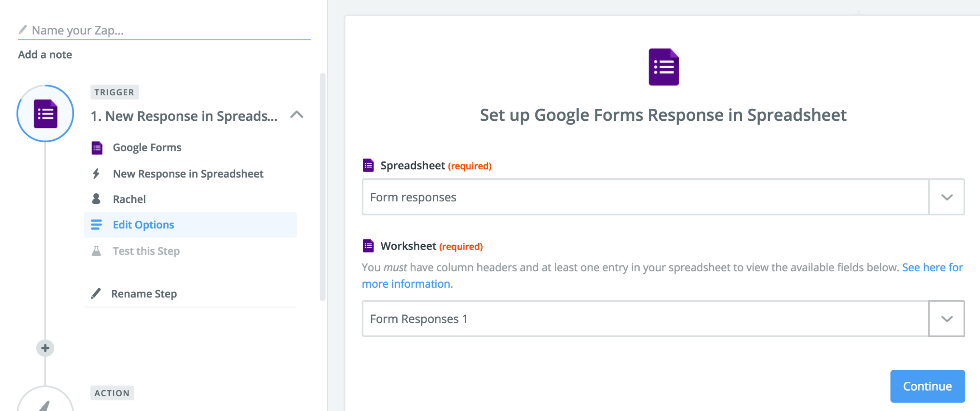The height and width of the screenshot is (411, 980).
Task: Click the pencil icon beside Name your Zap
Action: [22, 30]
